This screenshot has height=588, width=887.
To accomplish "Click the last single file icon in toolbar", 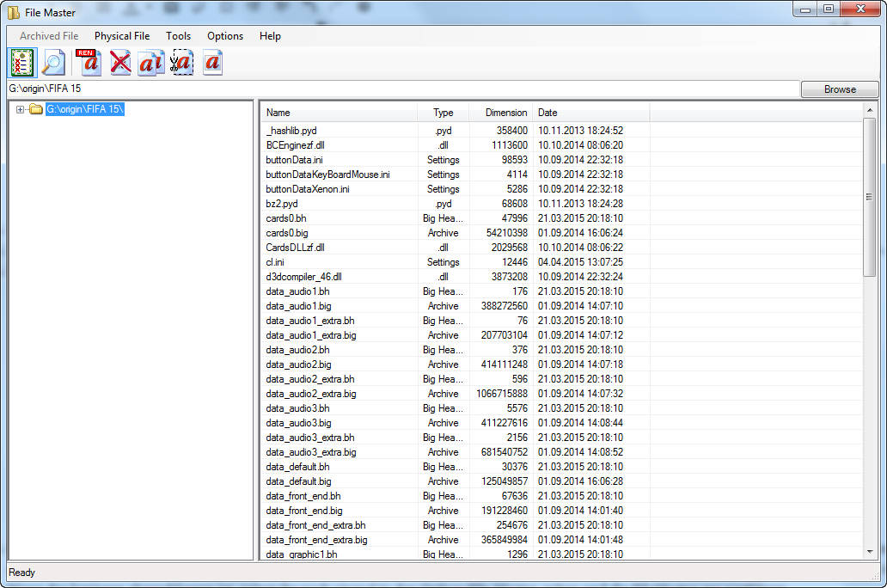I will (x=212, y=62).
